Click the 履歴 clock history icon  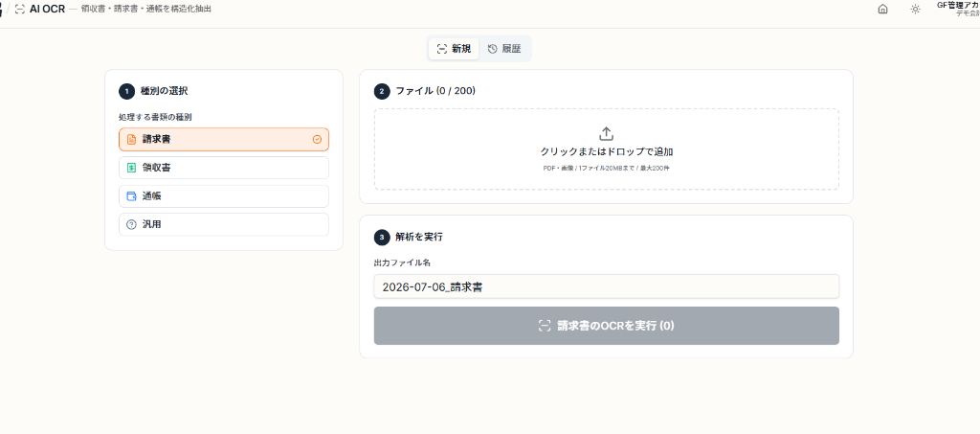click(493, 49)
